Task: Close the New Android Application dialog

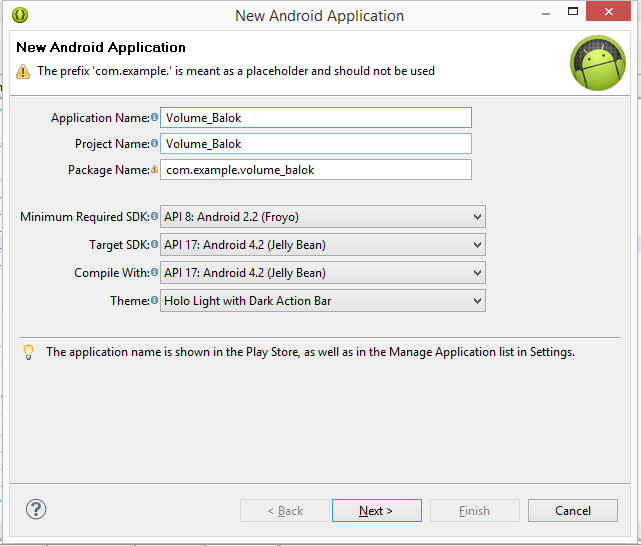Action: click(608, 11)
